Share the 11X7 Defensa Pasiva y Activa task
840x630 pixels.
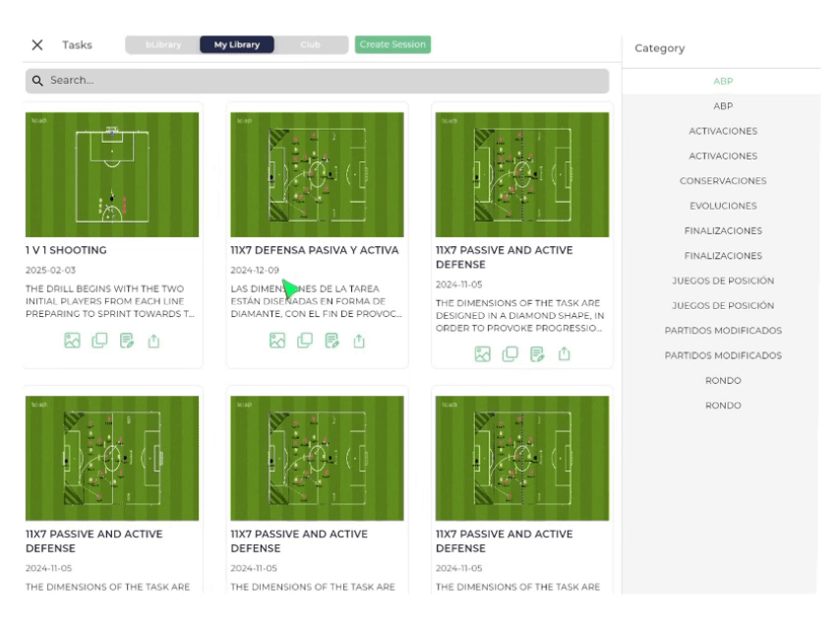tap(360, 341)
